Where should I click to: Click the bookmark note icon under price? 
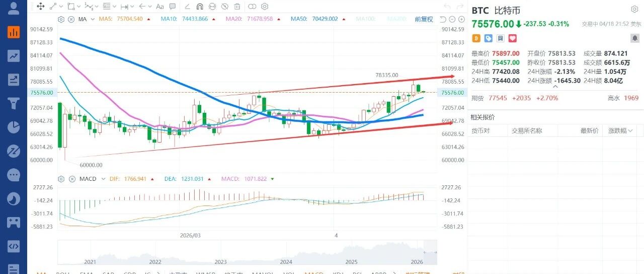[x=500, y=38]
